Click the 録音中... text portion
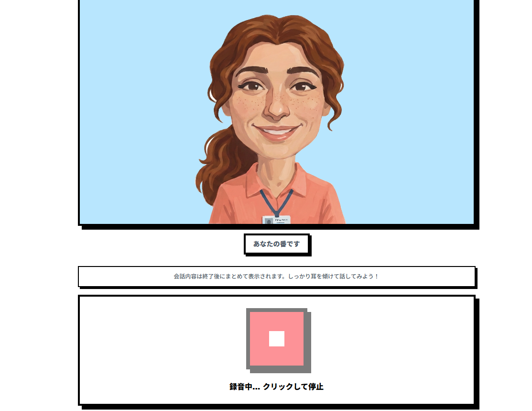 [245, 387]
